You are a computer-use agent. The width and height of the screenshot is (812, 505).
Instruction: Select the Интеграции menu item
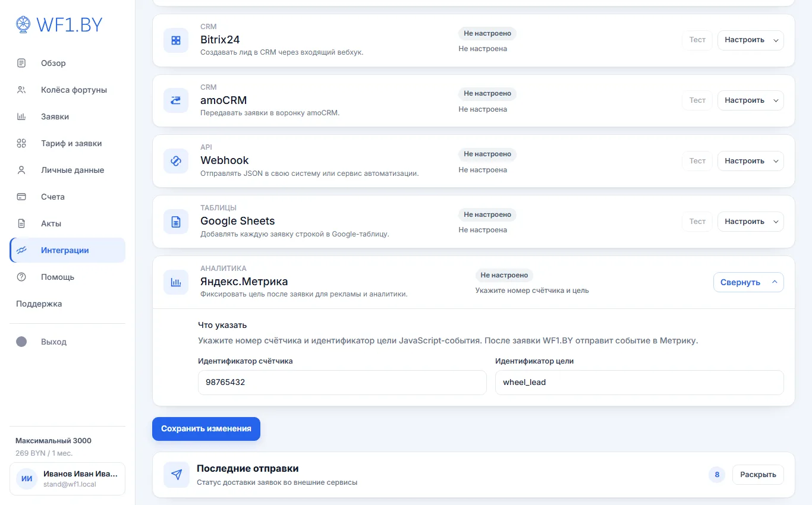pyautogui.click(x=68, y=250)
